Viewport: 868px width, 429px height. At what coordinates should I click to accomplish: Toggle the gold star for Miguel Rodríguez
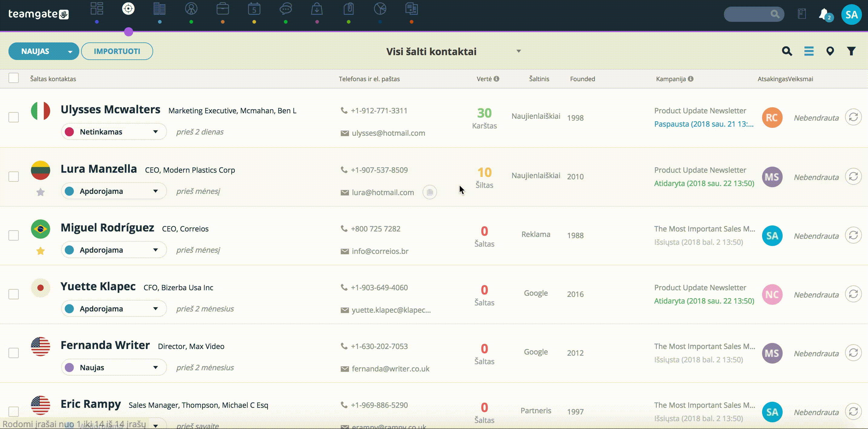coord(41,251)
